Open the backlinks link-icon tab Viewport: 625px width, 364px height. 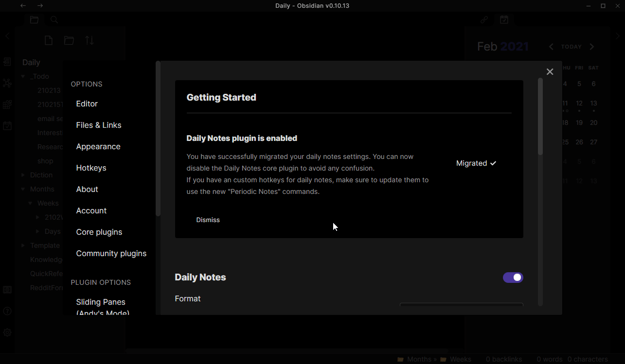pyautogui.click(x=484, y=20)
